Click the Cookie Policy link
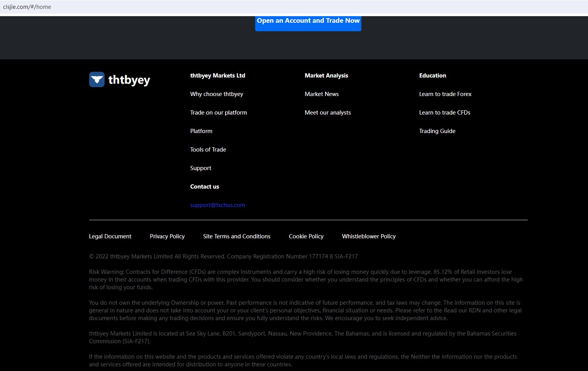 [306, 236]
